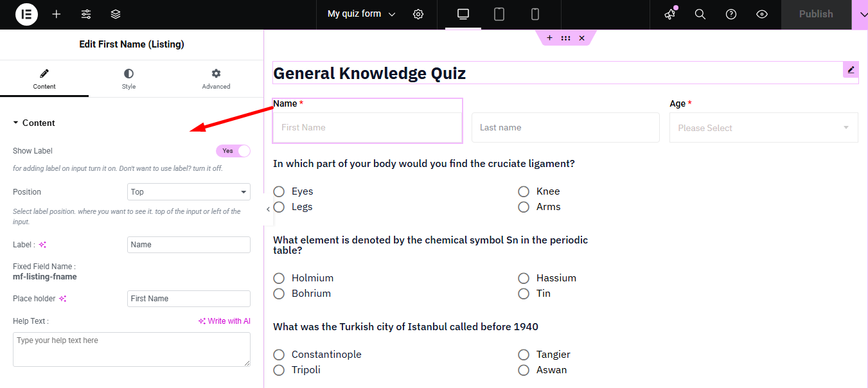Image resolution: width=868 pixels, height=388 pixels.
Task: Click the Write with AI link
Action: click(224, 321)
